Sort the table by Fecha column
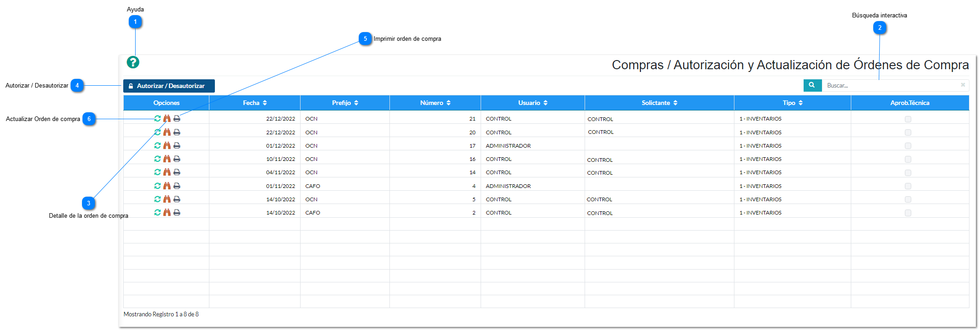Viewport: 980px width, 331px height. tap(255, 103)
